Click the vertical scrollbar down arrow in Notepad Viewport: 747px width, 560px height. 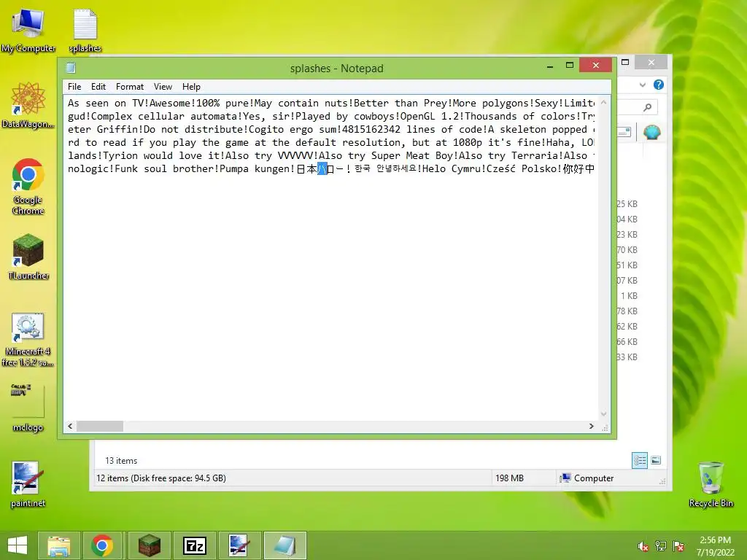tap(603, 414)
